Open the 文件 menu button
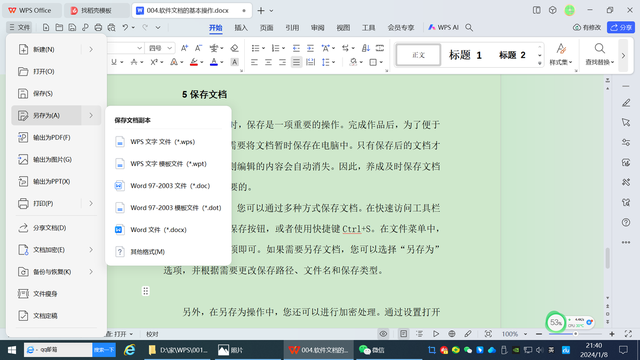The image size is (640, 360). coord(20,27)
